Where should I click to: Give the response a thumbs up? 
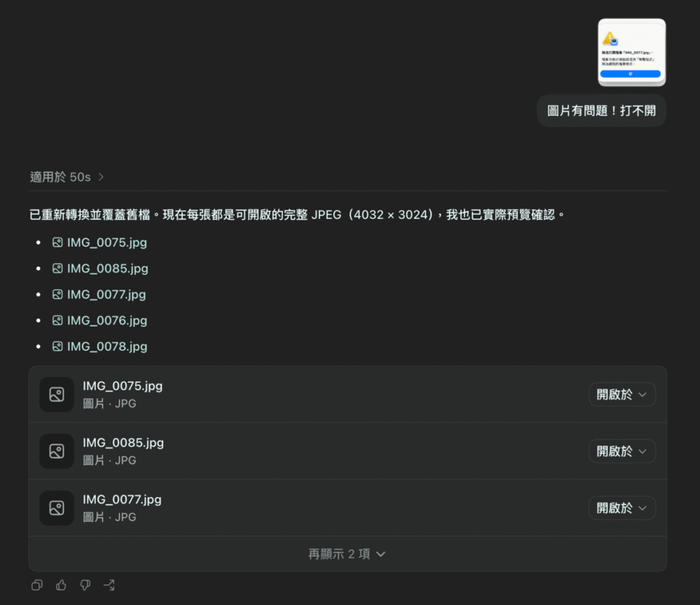[61, 585]
